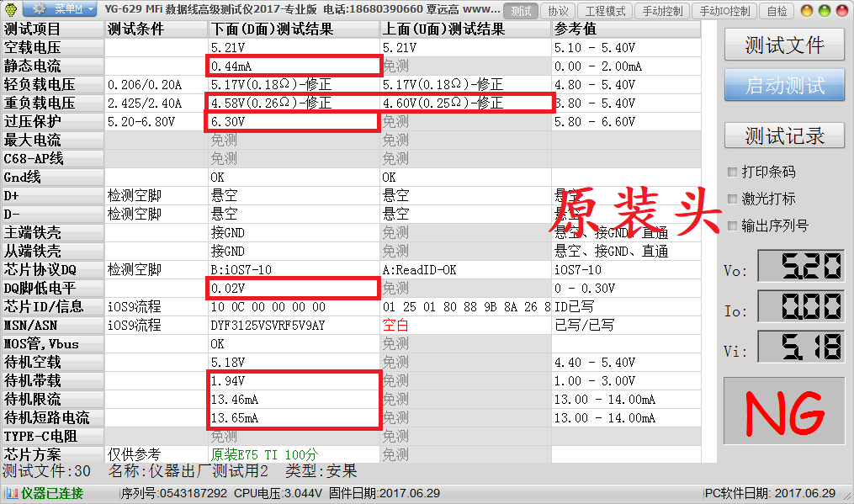Click the 过压保护 result cell 6.30V
Image resolution: width=854 pixels, height=504 pixels.
(293, 121)
